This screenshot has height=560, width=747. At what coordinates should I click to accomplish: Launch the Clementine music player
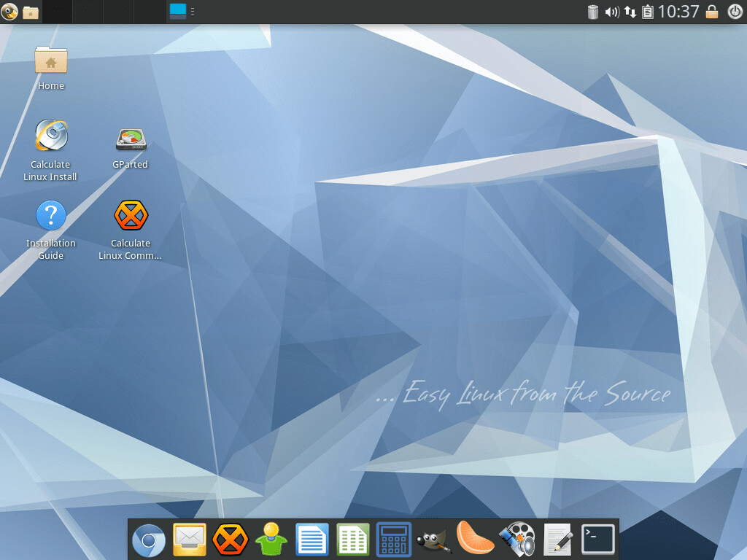click(x=474, y=539)
